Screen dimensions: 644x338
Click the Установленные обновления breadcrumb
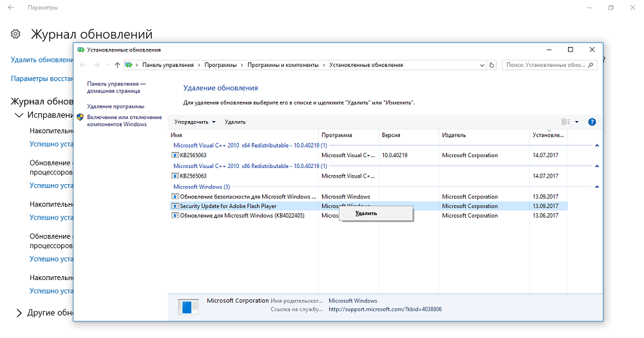pyautogui.click(x=366, y=65)
